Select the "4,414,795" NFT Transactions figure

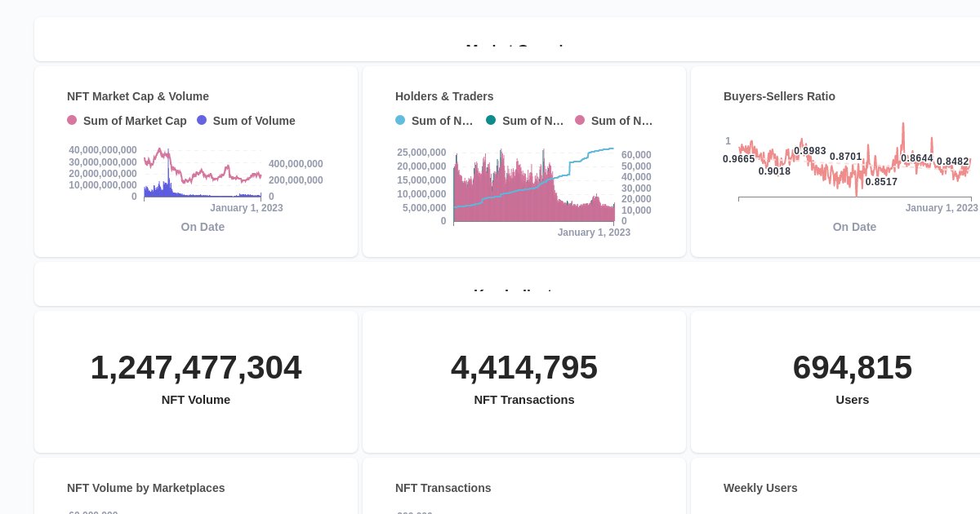tap(524, 367)
